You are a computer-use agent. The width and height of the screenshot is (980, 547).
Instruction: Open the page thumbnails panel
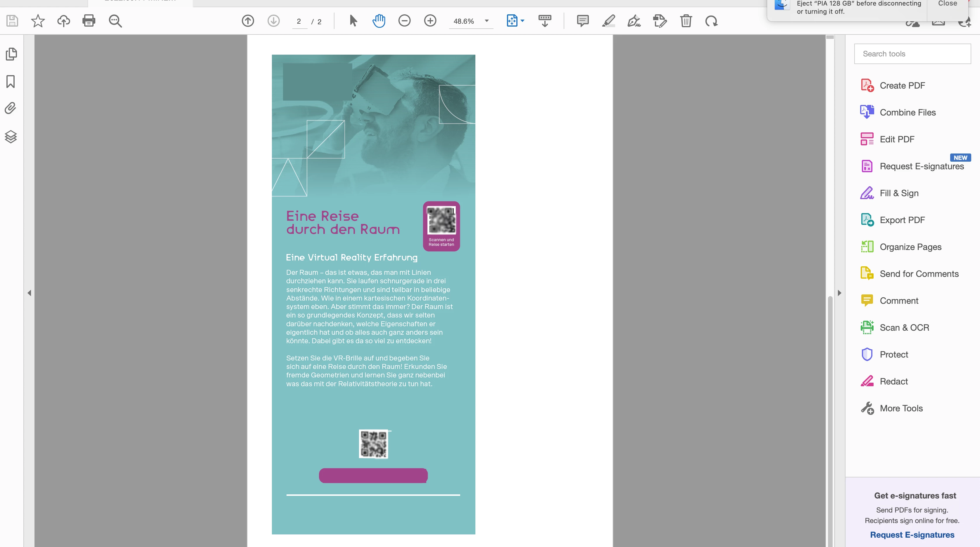[x=11, y=54]
